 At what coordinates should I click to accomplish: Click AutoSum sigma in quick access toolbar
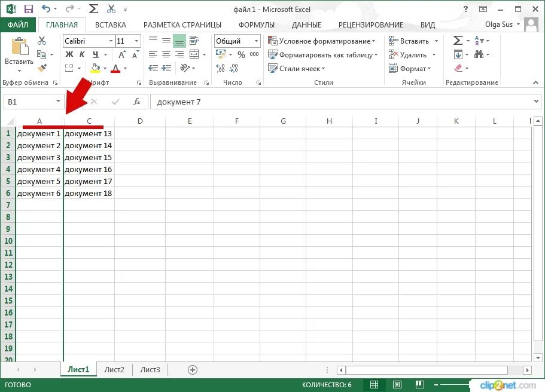tap(93, 9)
